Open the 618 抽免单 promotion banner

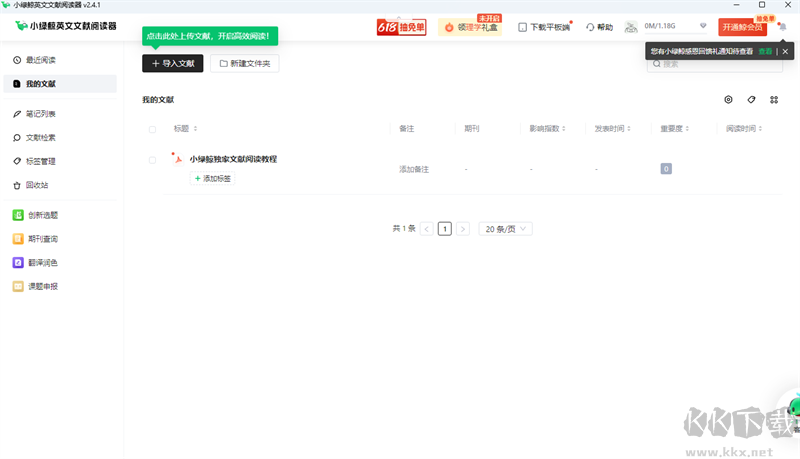402,27
